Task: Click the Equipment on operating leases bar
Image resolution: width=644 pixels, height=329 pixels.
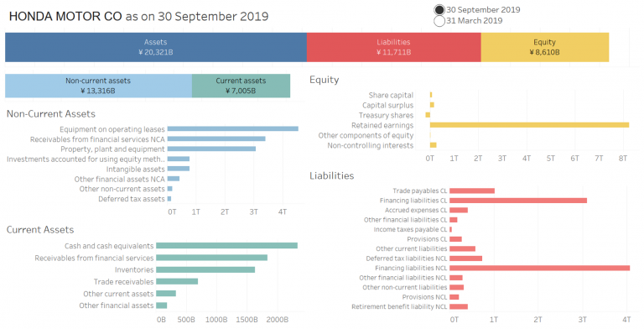Action: (x=233, y=128)
